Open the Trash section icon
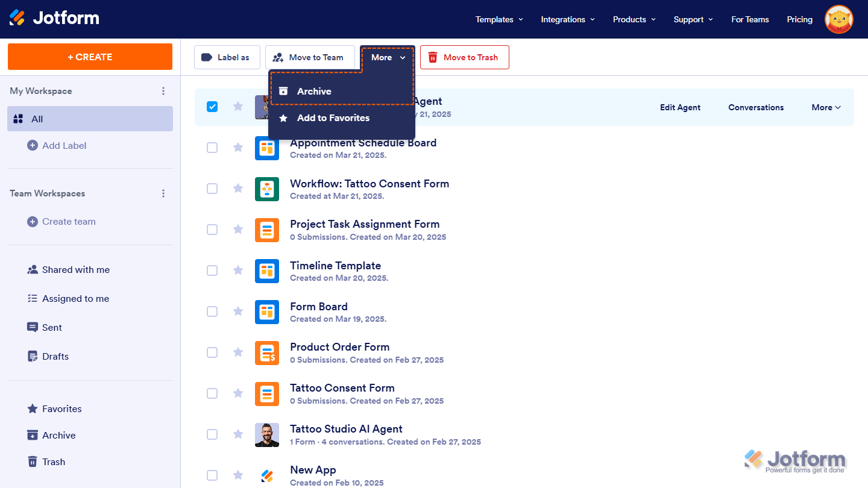868x488 pixels. [x=32, y=461]
